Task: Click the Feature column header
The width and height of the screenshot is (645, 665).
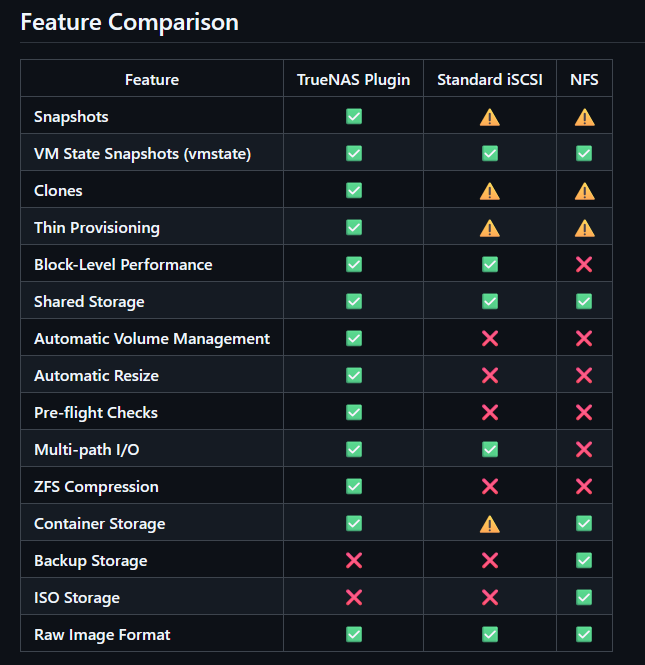Action: (x=152, y=80)
